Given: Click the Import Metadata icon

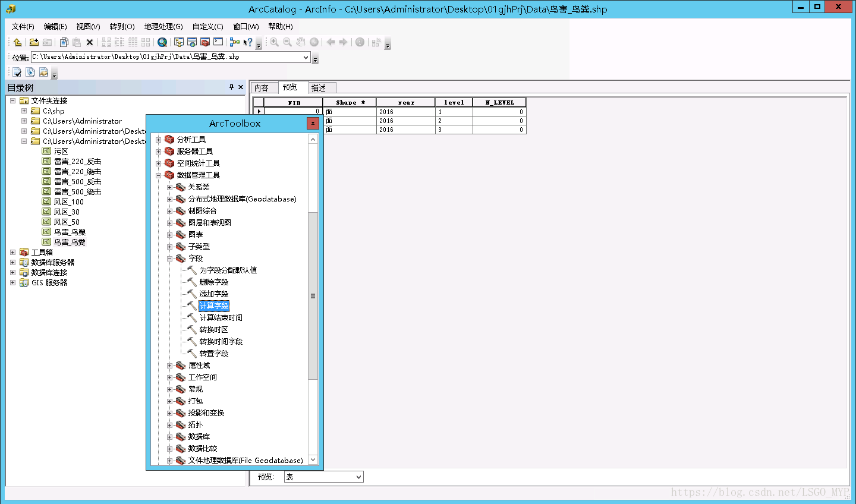Looking at the screenshot, I should [x=43, y=72].
